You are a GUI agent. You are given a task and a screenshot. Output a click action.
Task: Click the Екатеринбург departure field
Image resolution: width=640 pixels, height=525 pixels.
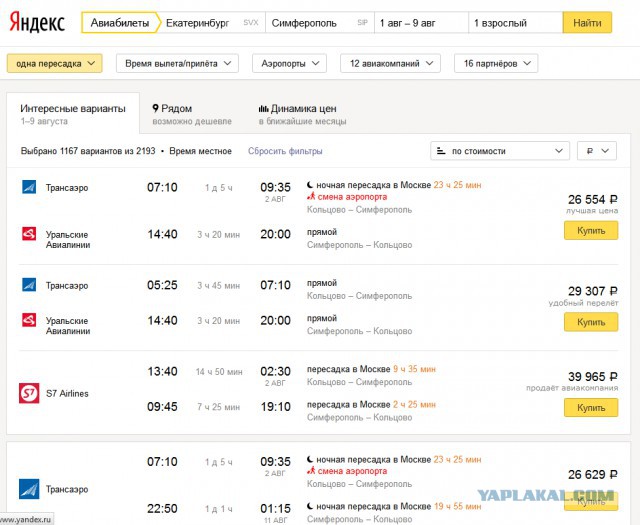tap(212, 23)
